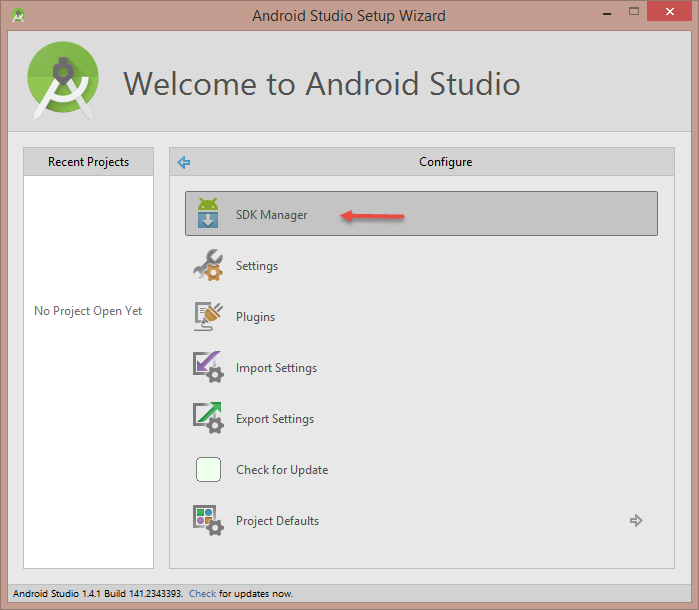Open the SDK Manager entry

coord(271,215)
